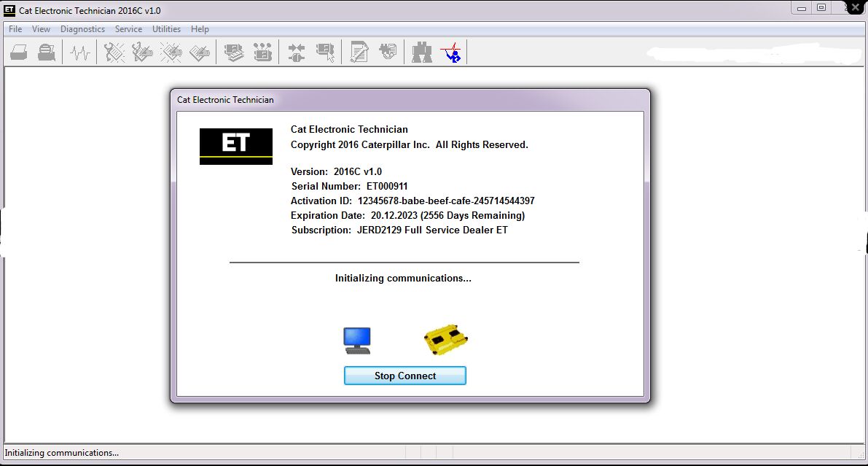The image size is (868, 466).
Task: Click the ECM selector icon with cursor
Action: 325,53
